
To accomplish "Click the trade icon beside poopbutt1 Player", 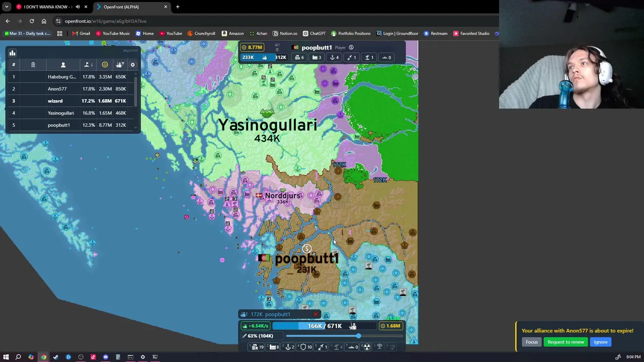I will (351, 48).
